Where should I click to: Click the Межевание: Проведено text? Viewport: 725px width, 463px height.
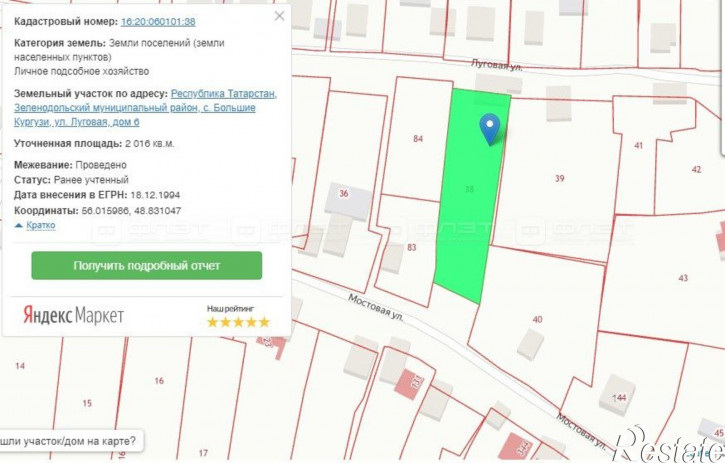point(70,165)
